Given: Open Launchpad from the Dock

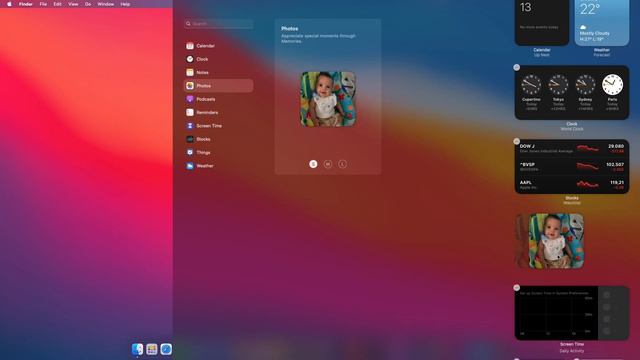Looking at the screenshot, I should 152,349.
